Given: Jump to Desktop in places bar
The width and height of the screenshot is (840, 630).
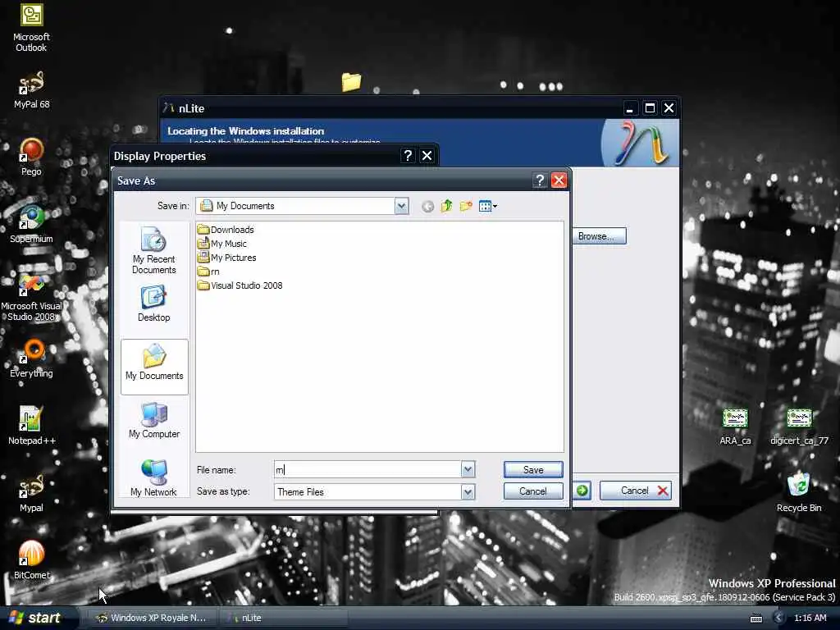Looking at the screenshot, I should coord(153,304).
